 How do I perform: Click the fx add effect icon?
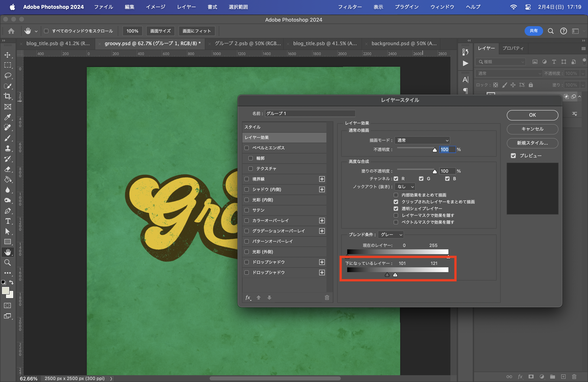[x=248, y=298]
